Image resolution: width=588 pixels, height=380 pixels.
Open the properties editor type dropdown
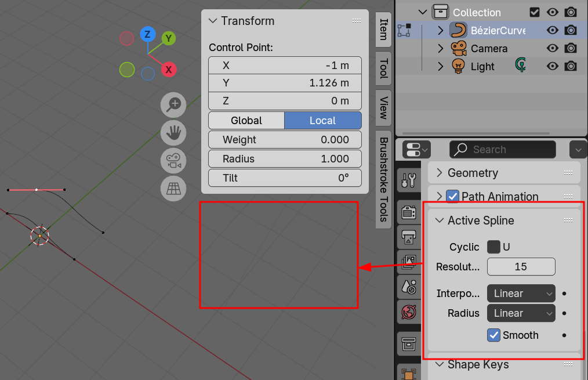tap(416, 150)
